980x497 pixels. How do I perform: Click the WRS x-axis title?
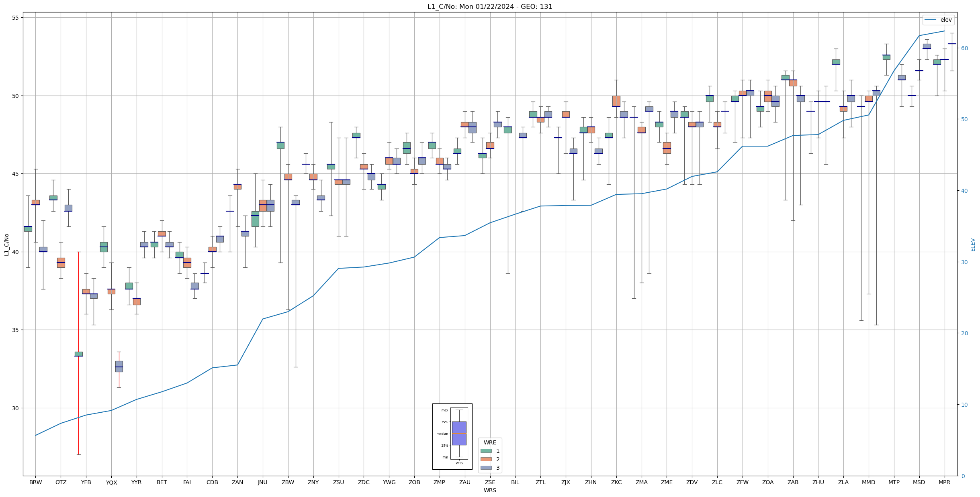coord(489,490)
